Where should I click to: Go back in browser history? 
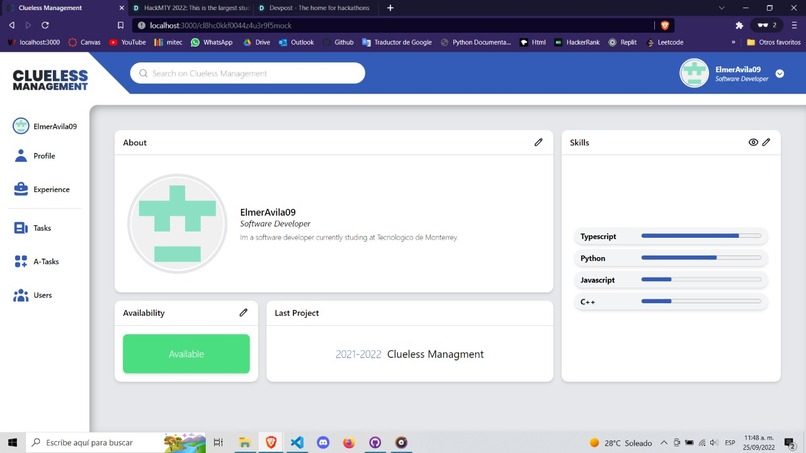coord(12,25)
